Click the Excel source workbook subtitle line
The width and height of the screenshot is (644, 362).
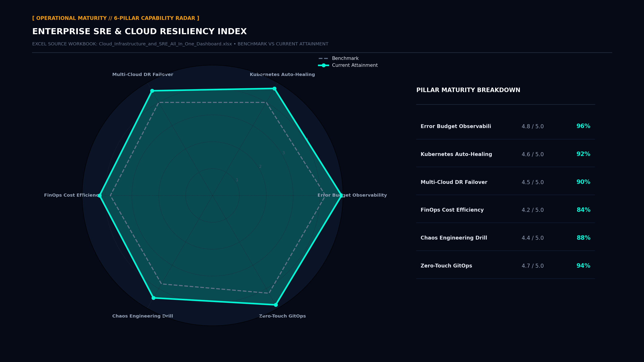click(x=180, y=44)
